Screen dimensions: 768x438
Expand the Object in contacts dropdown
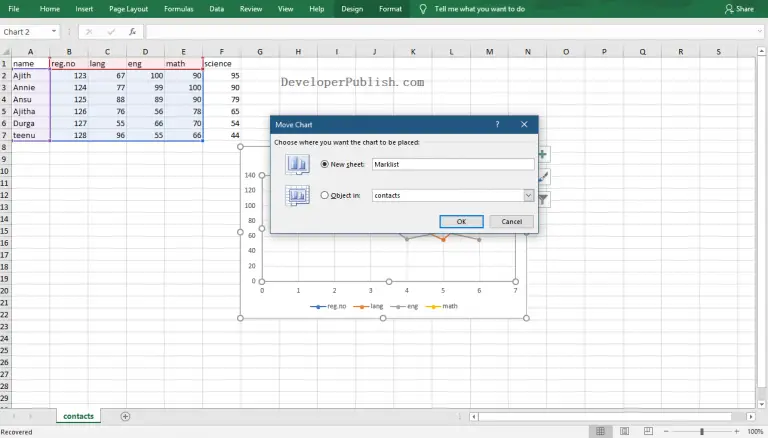coord(529,196)
